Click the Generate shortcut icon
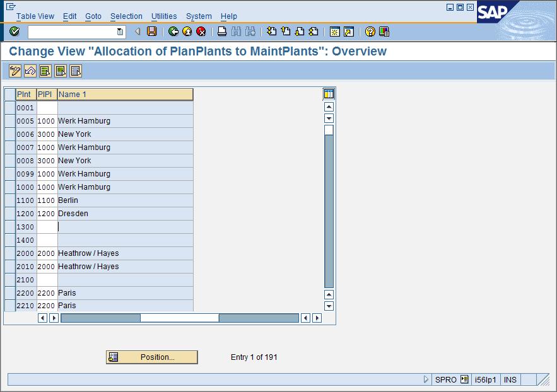This screenshot has height=392, width=557. coord(349,32)
